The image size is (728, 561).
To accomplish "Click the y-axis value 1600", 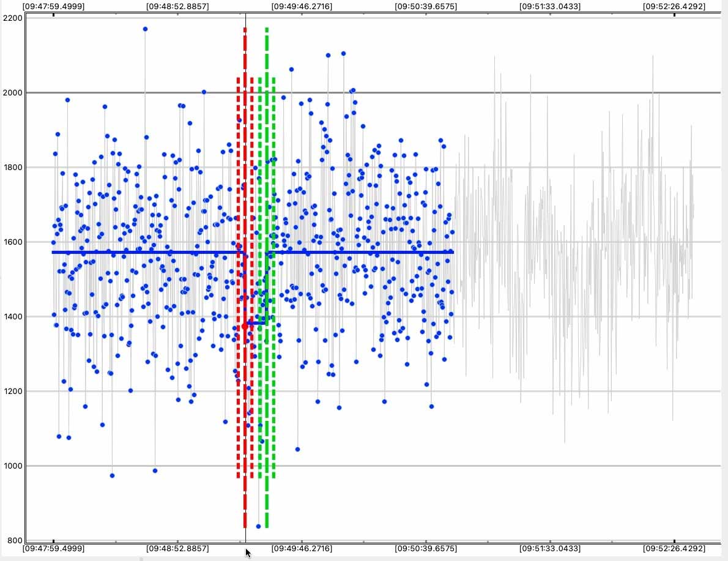I will (x=12, y=242).
